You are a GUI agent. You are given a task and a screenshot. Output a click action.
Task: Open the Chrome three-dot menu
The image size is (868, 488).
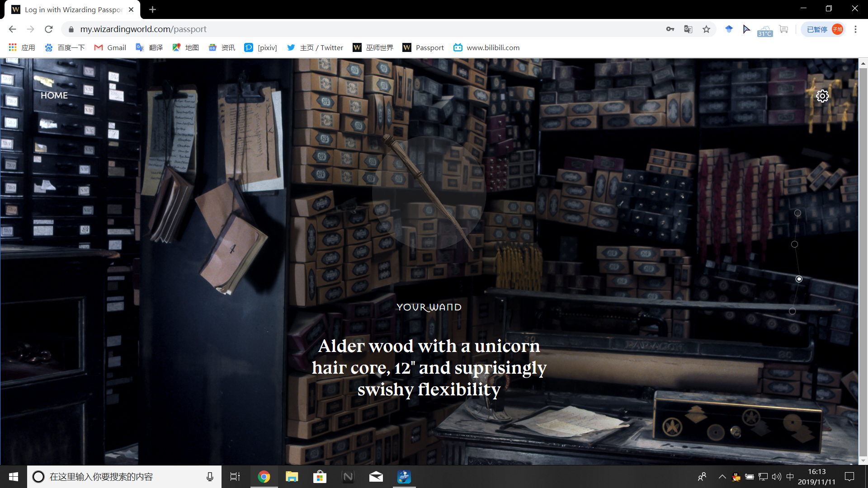pyautogui.click(x=855, y=29)
